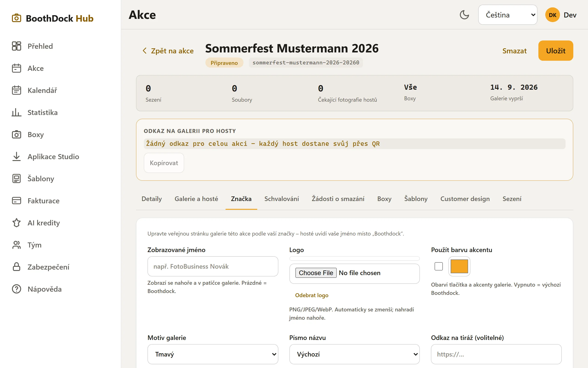Click the back chevron beside Zpět na akce
This screenshot has width=588, height=368.
pyautogui.click(x=144, y=51)
